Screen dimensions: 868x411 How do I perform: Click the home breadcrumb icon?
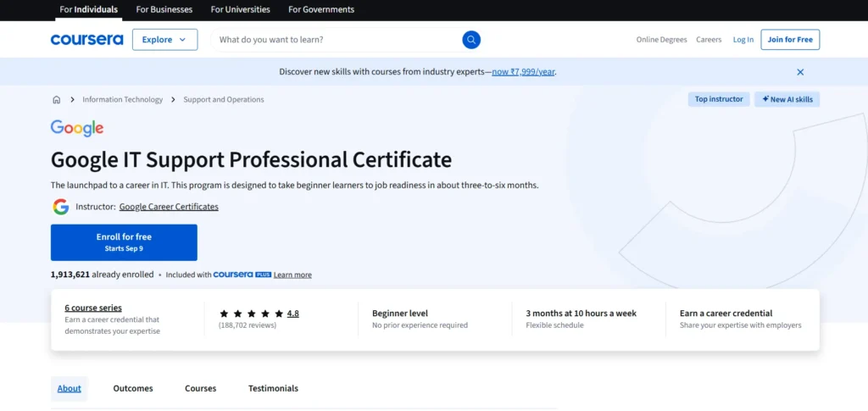point(57,100)
